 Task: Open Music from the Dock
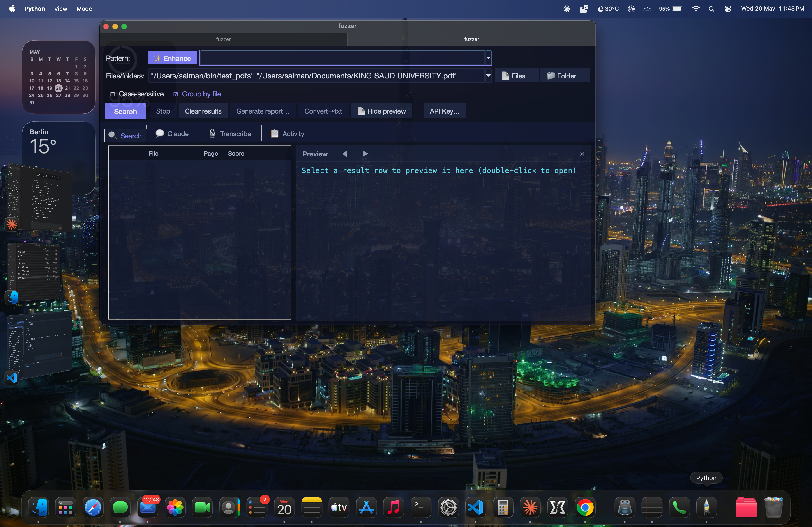pos(393,507)
